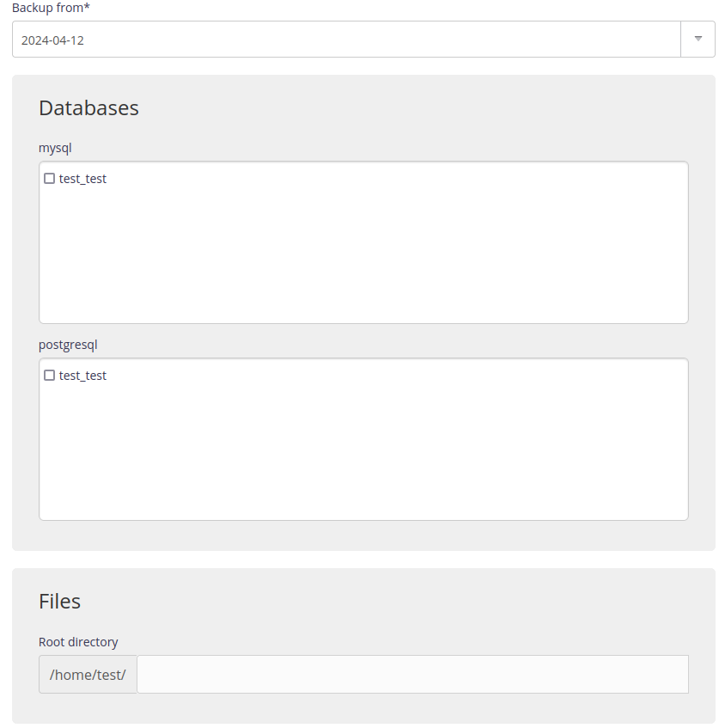
Task: Toggle the mysql test_test checkbox off
Action: pyautogui.click(x=49, y=178)
